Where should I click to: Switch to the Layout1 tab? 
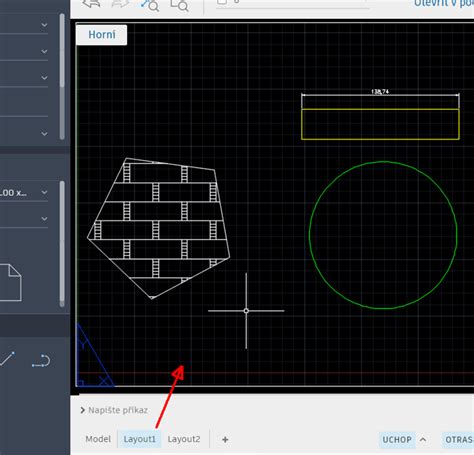139,439
